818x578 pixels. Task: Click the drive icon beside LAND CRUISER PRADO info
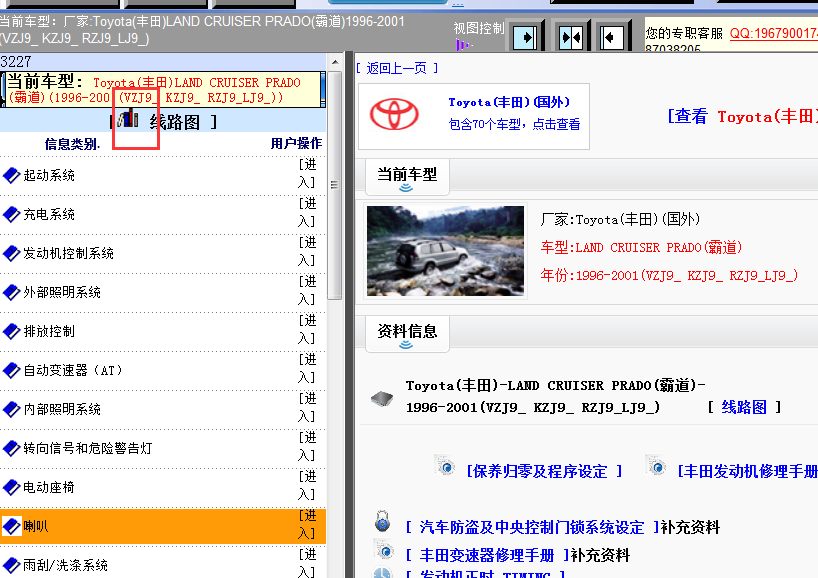tap(382, 400)
